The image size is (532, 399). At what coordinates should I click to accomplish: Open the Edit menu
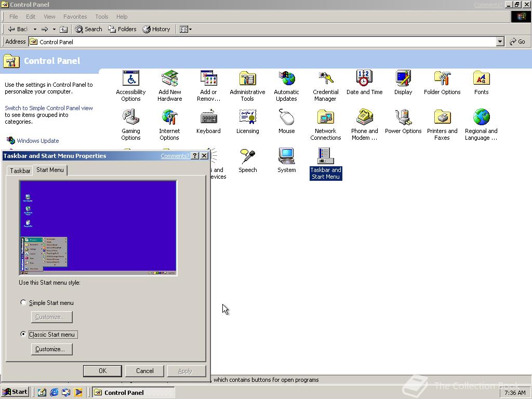31,17
